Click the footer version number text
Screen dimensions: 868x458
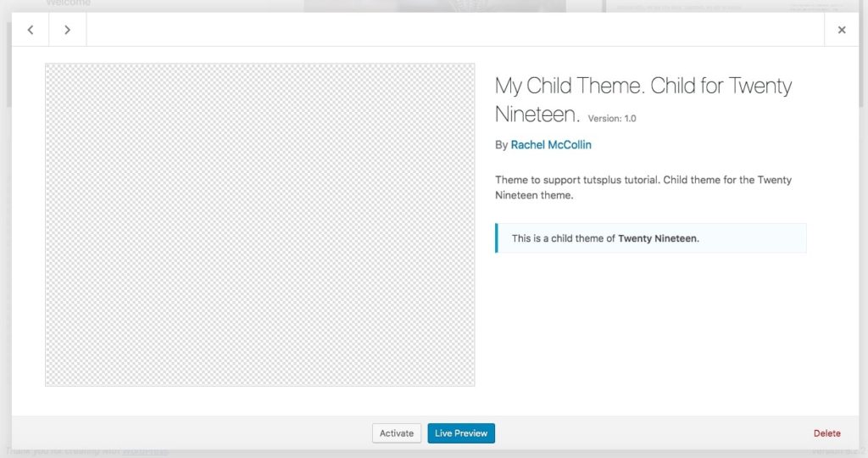coord(834,452)
